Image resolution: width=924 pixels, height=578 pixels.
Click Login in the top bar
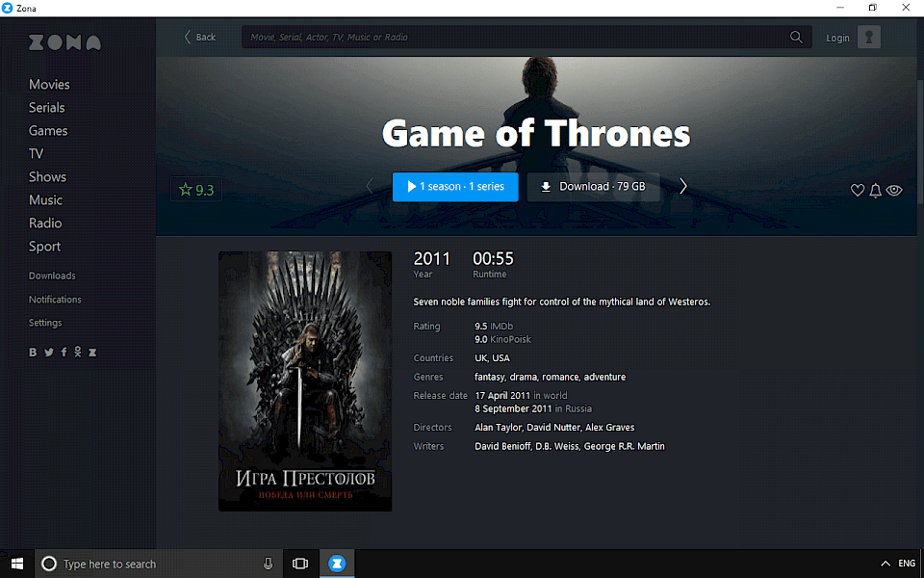pos(837,38)
